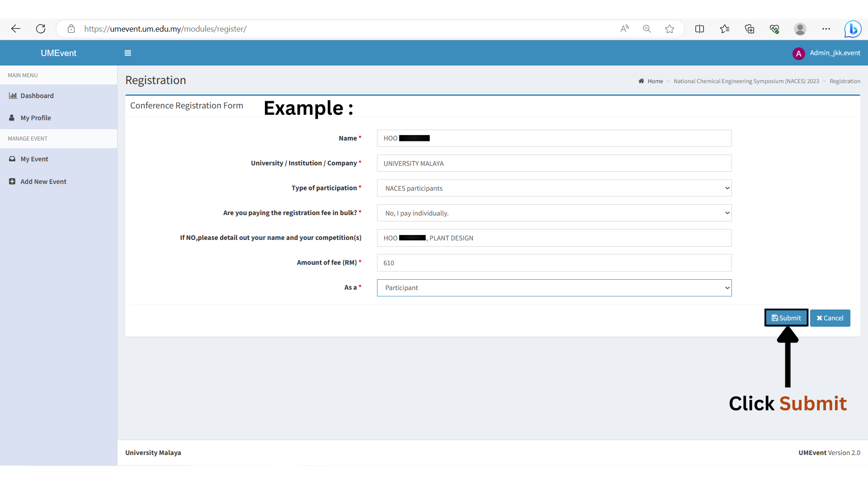Open Bing Copilot sidebar icon
The width and height of the screenshot is (868, 488).
853,29
